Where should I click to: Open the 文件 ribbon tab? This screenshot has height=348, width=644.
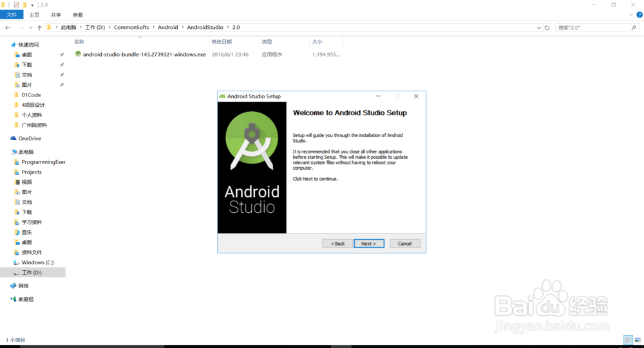[x=12, y=15]
